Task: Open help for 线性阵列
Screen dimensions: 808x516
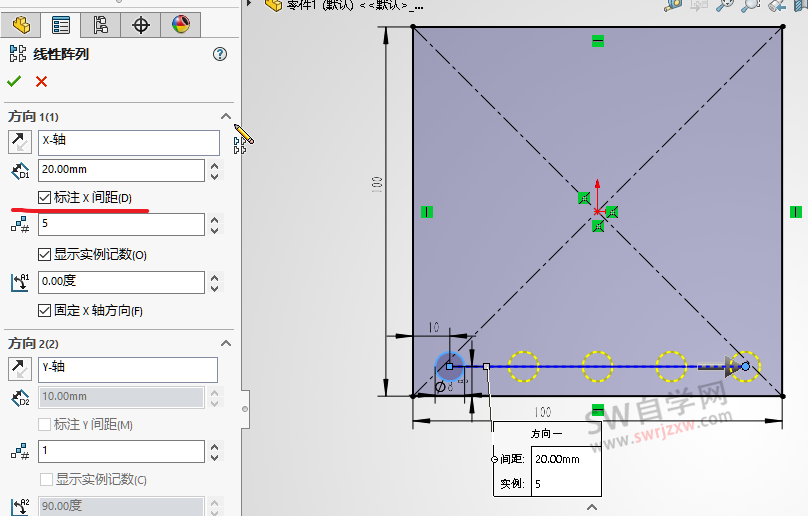Action: [220, 54]
